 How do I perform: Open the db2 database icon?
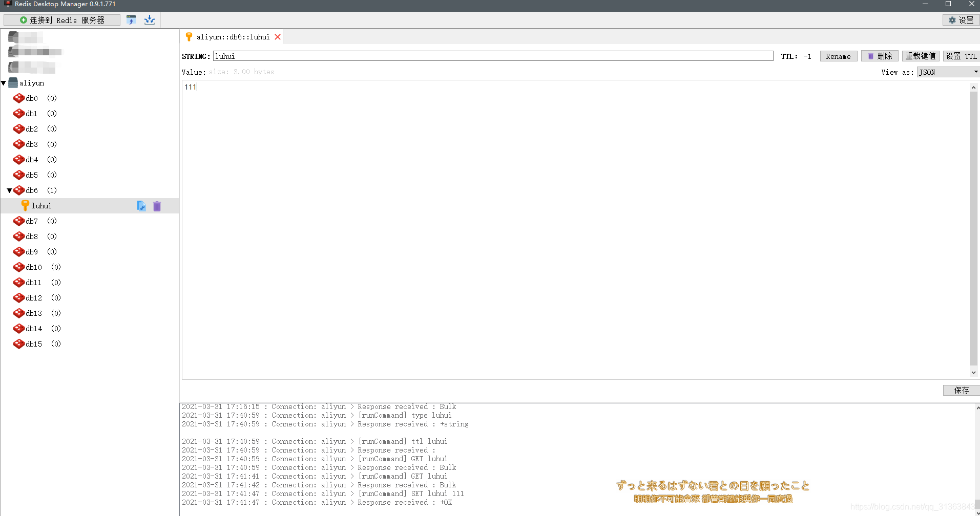pyautogui.click(x=19, y=129)
